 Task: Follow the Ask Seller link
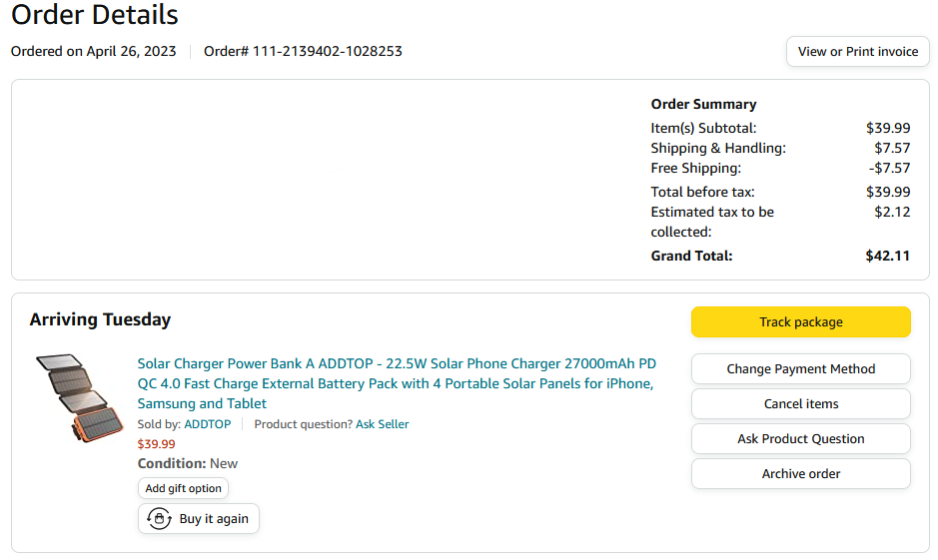383,424
